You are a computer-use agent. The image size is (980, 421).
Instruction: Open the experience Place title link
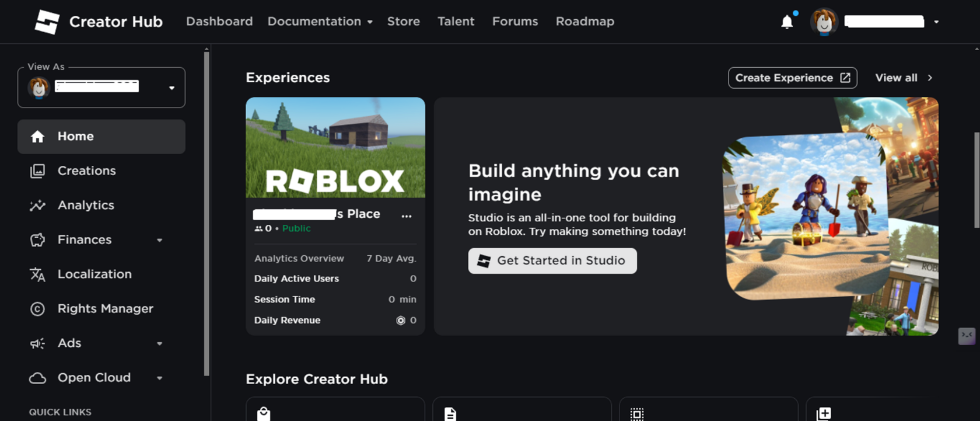(x=317, y=214)
